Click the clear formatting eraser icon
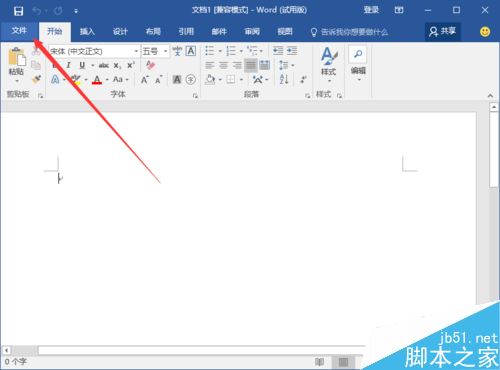 click(x=150, y=65)
